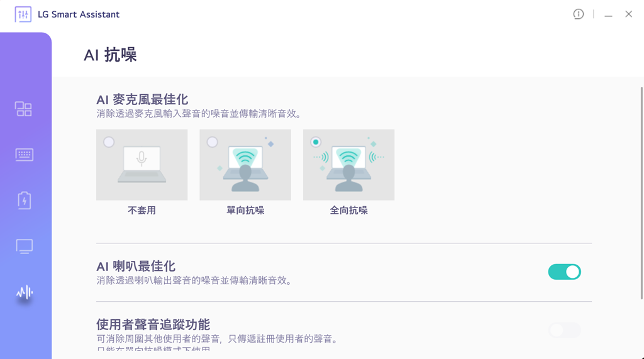The width and height of the screenshot is (644, 359).
Task: Open the dashboard overview sidebar icon
Action: [x=23, y=109]
